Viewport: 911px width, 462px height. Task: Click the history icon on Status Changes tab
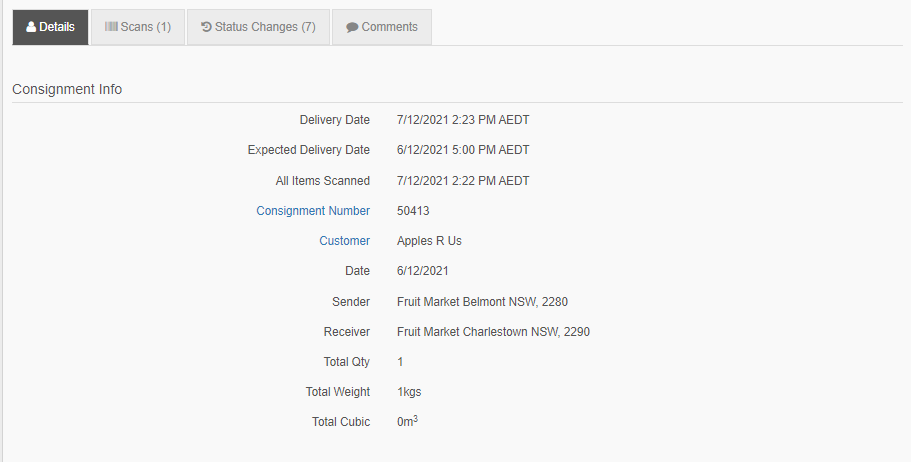click(206, 27)
